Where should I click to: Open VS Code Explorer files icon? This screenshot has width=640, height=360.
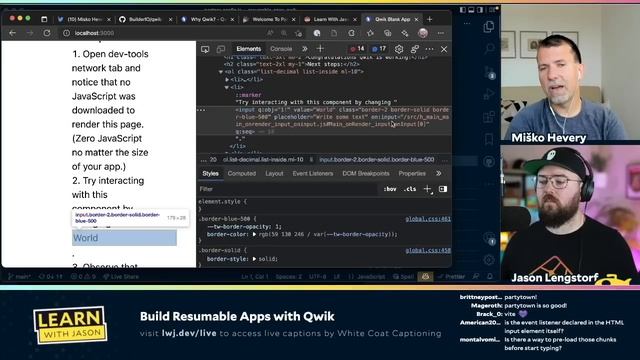point(489,27)
